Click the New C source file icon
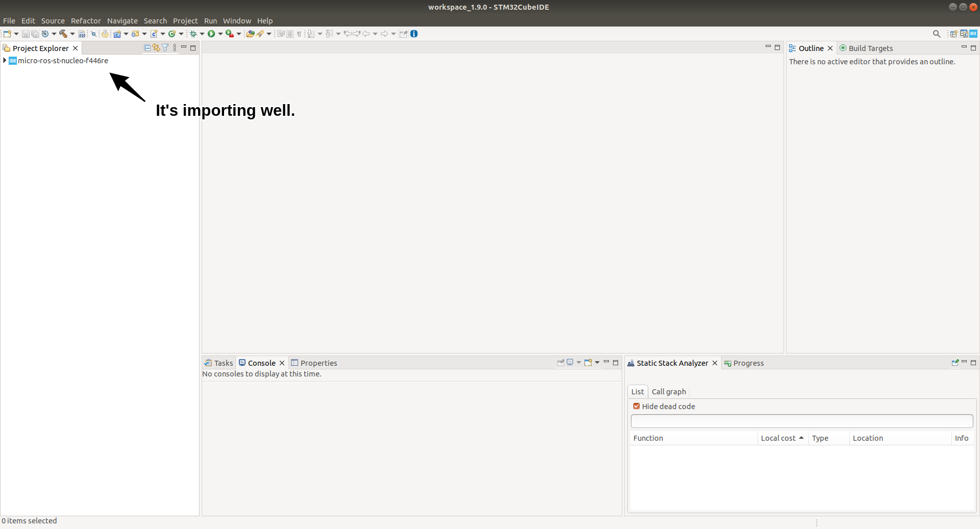 pyautogui.click(x=154, y=34)
